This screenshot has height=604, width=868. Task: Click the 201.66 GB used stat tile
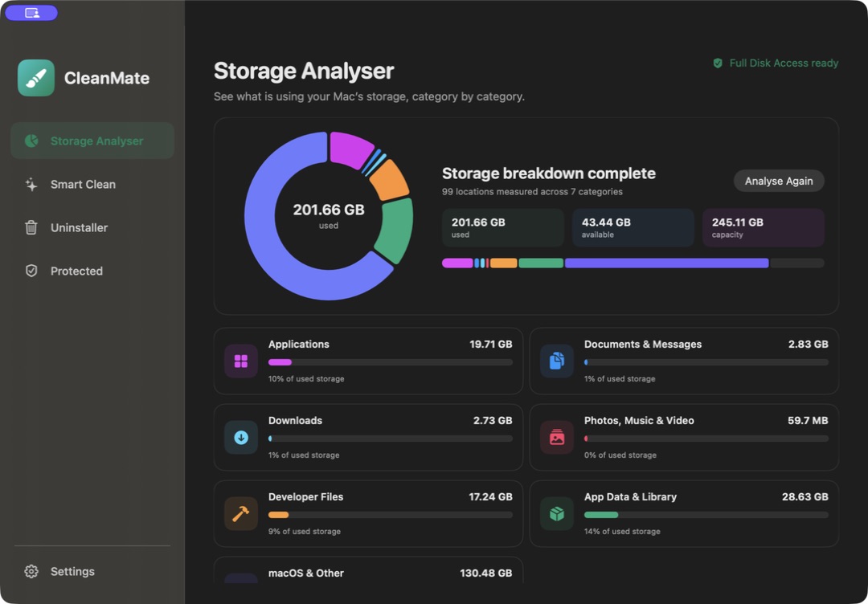502,227
